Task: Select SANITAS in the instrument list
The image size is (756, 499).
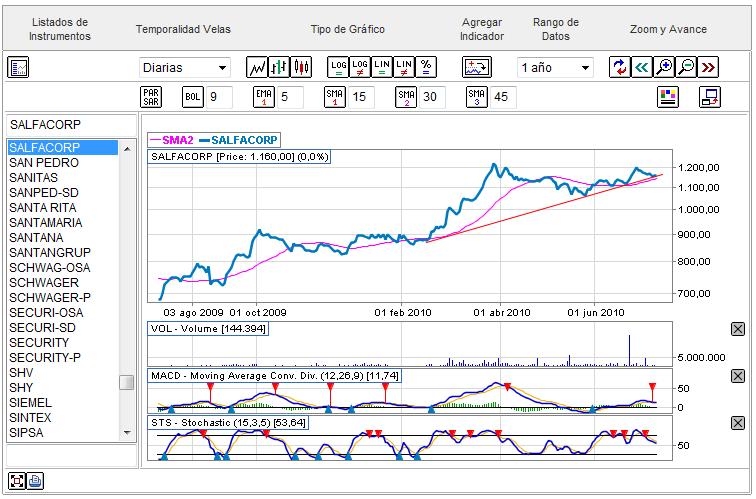Action: [63, 177]
